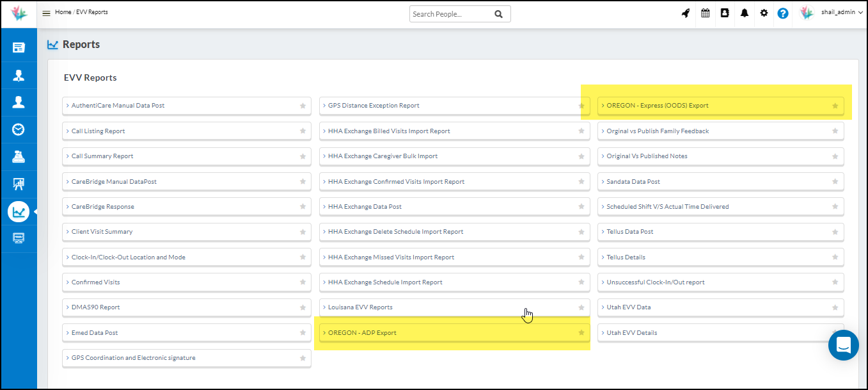Open the settings gear icon
The width and height of the screenshot is (868, 390).
764,13
